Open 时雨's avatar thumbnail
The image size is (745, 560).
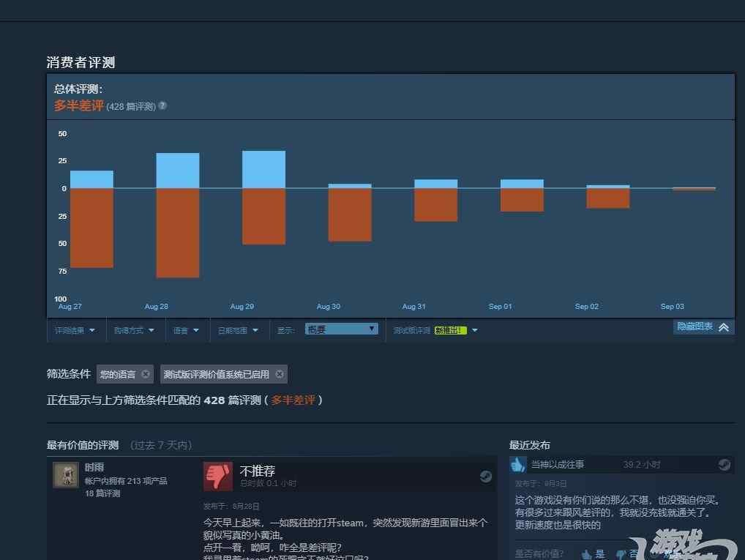pos(66,475)
